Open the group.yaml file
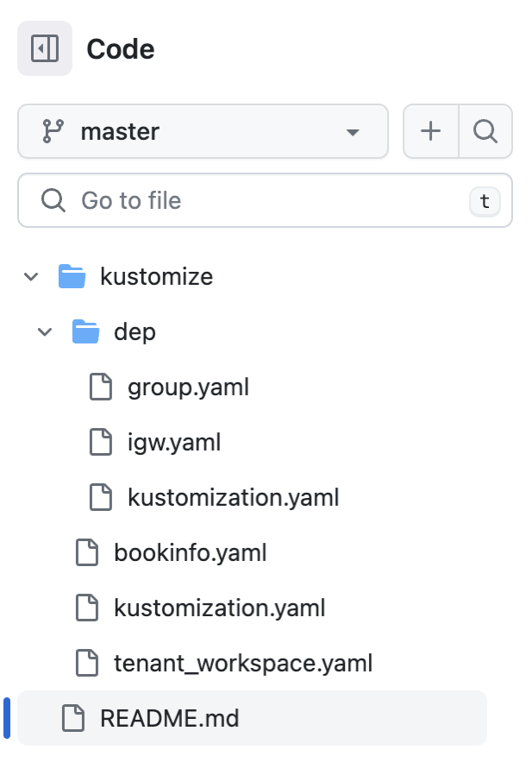Screen dimensions: 532x775 click(x=188, y=387)
